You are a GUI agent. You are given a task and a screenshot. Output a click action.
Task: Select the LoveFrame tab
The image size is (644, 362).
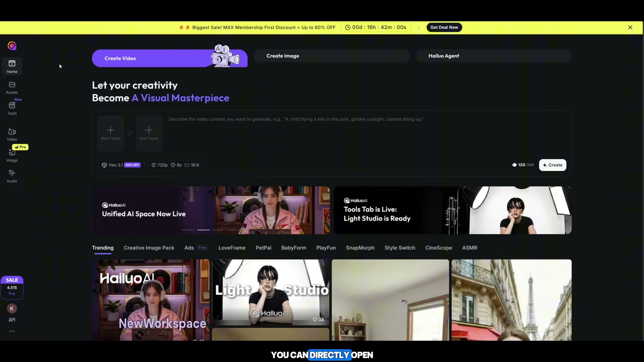coord(232,248)
